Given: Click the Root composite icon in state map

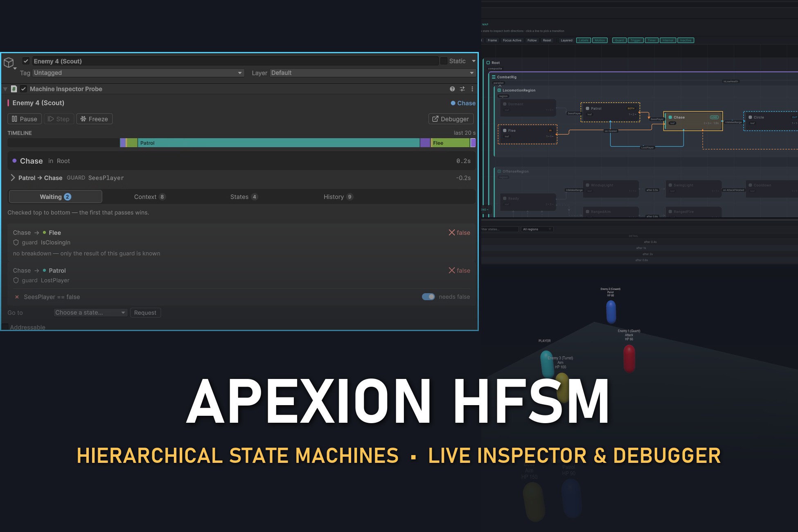Looking at the screenshot, I should [488, 63].
